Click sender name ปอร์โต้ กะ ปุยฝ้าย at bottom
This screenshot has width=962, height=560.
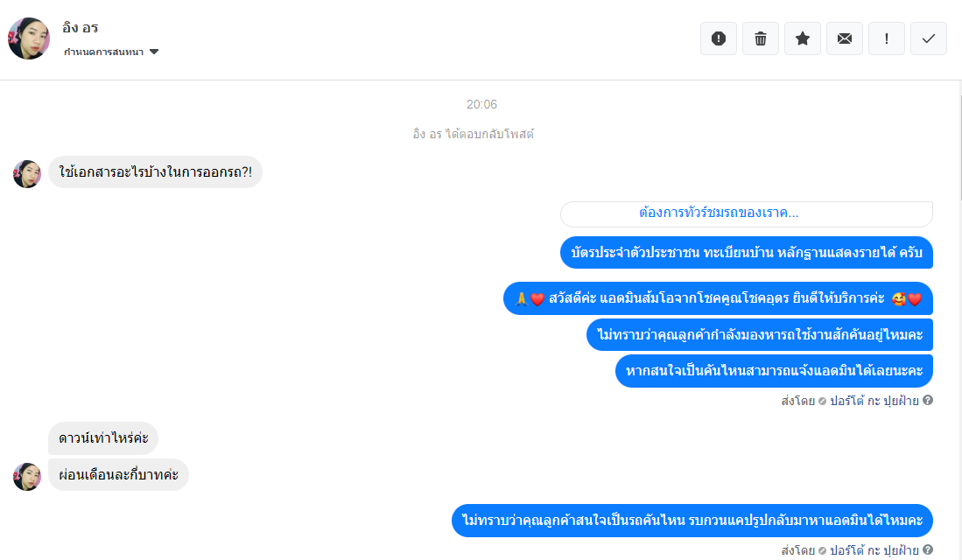point(874,550)
